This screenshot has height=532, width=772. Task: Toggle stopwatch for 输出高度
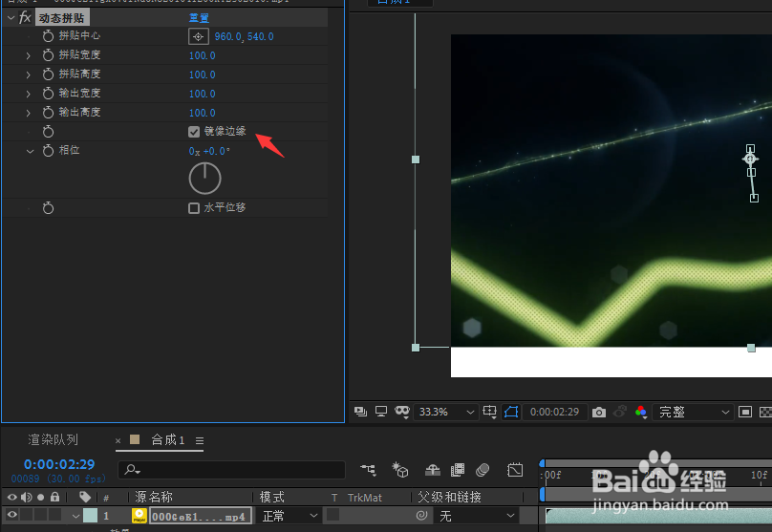coord(48,113)
